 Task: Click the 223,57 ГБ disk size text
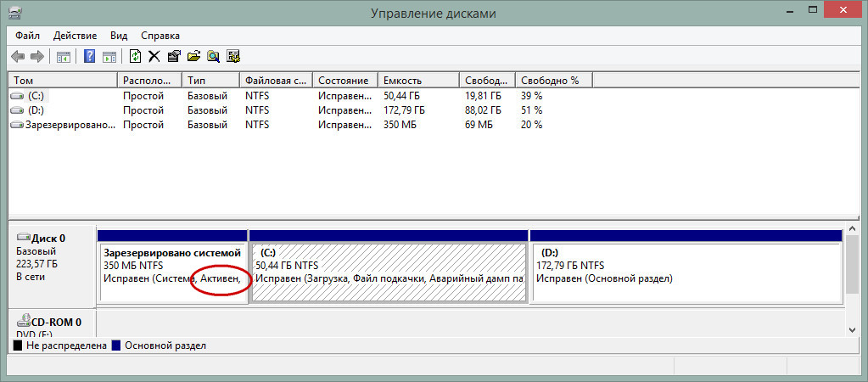[36, 264]
